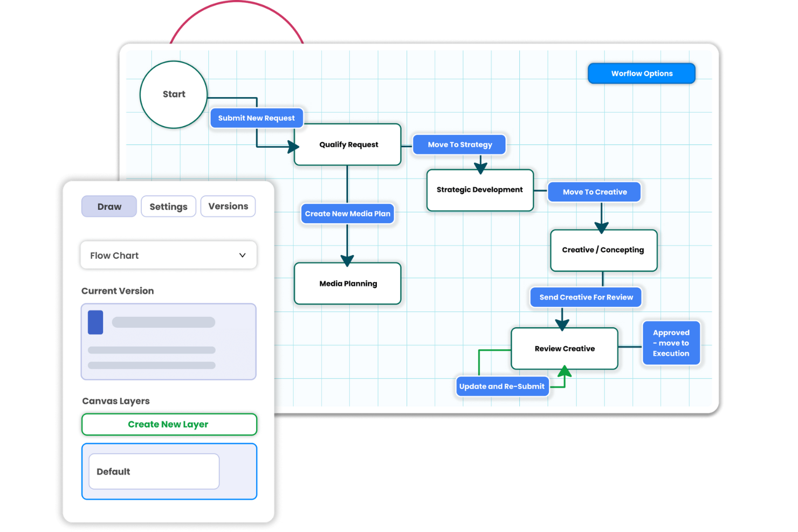Select the Strategic Development node
Viewport: 798px width, 532px height.
coord(479,190)
